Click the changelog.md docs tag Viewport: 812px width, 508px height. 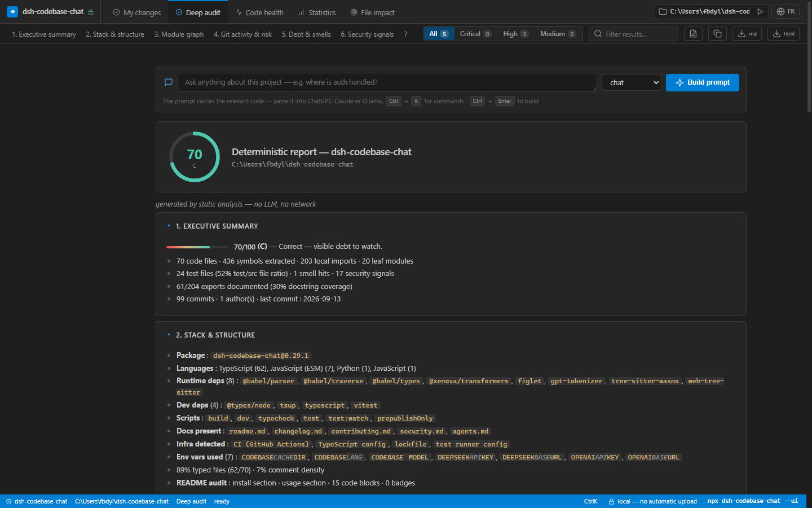pos(298,431)
